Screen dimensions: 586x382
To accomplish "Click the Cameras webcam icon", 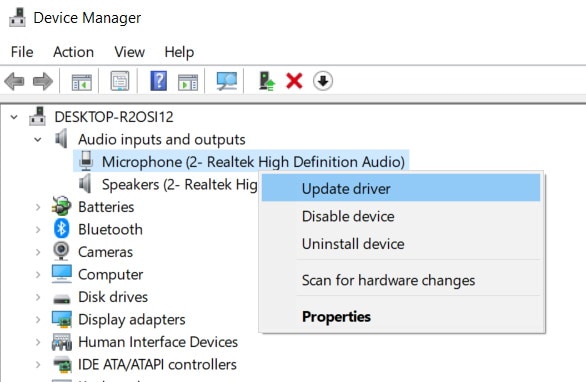I will coord(61,251).
